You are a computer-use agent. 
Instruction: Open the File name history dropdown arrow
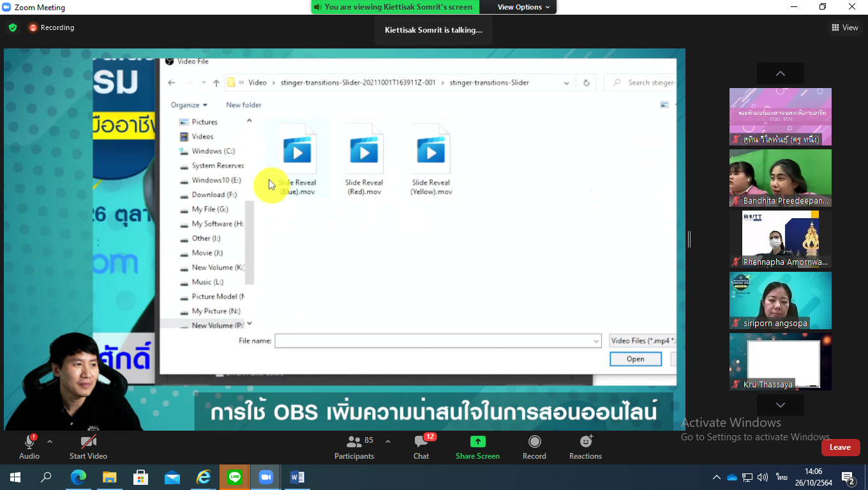(x=597, y=341)
